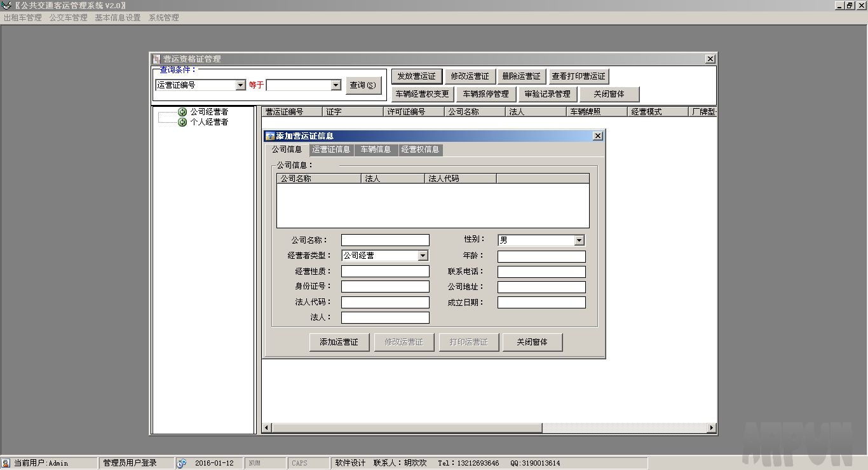Click the 查询(S) button
This screenshot has width=868, height=470.
coord(363,85)
